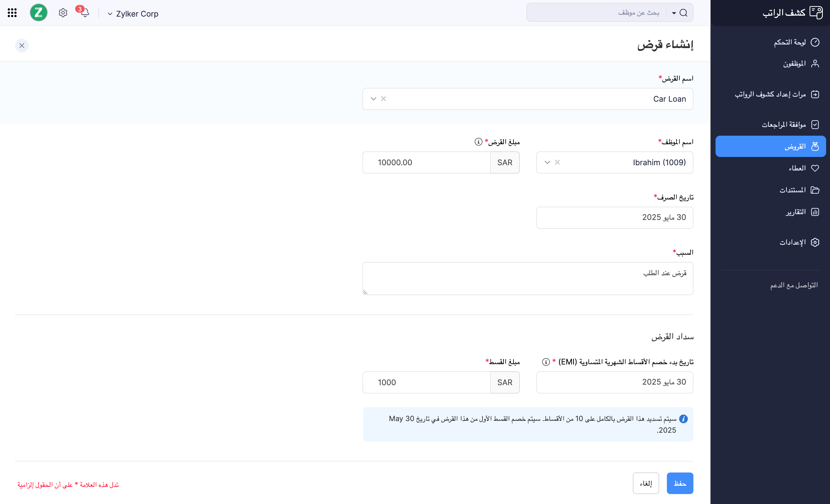Click the مبلغ القسط amount field
This screenshot has height=504, width=830.
coord(426,382)
